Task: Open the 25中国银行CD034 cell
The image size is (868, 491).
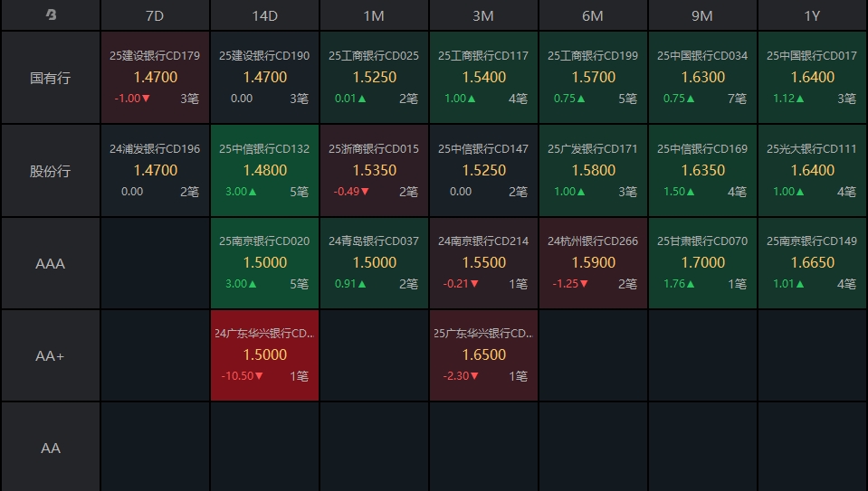Action: coord(702,78)
